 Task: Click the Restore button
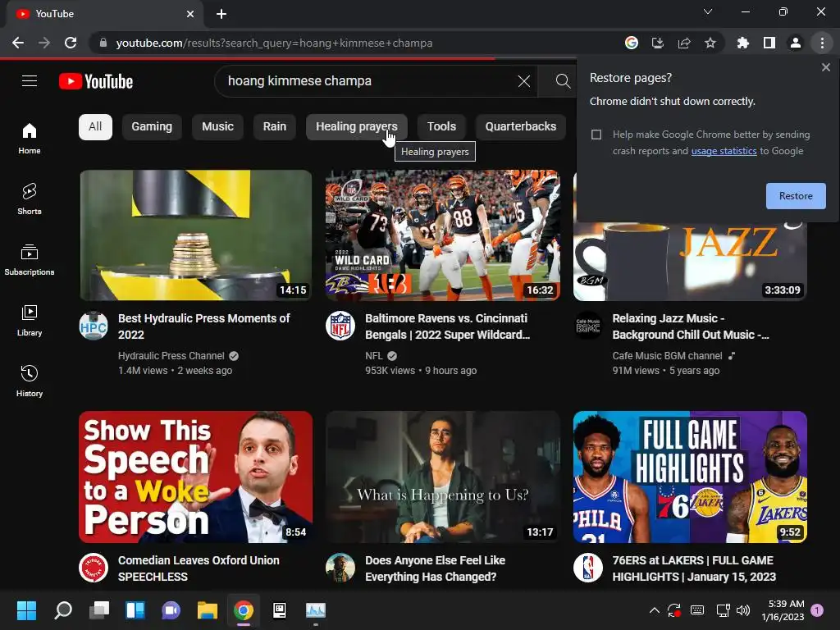[796, 196]
